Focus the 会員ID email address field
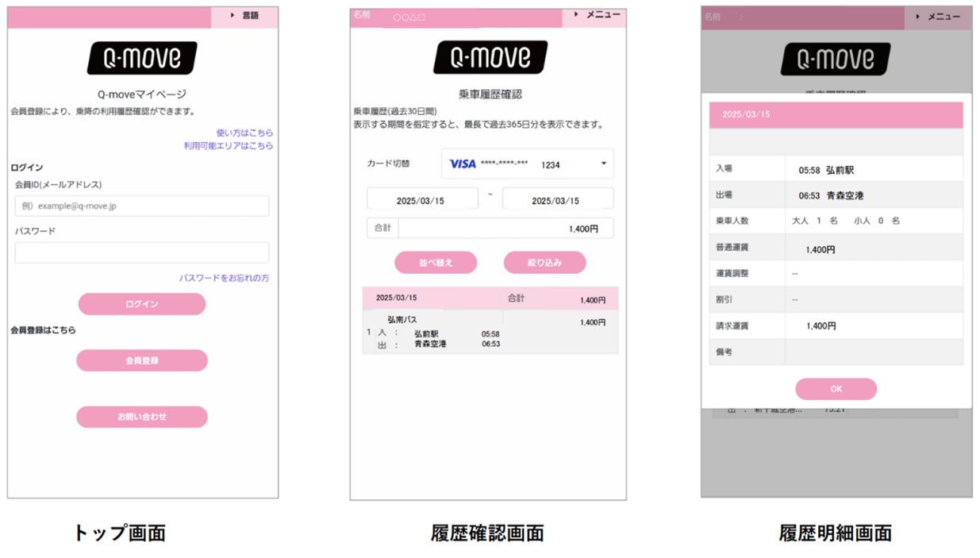 tap(142, 206)
